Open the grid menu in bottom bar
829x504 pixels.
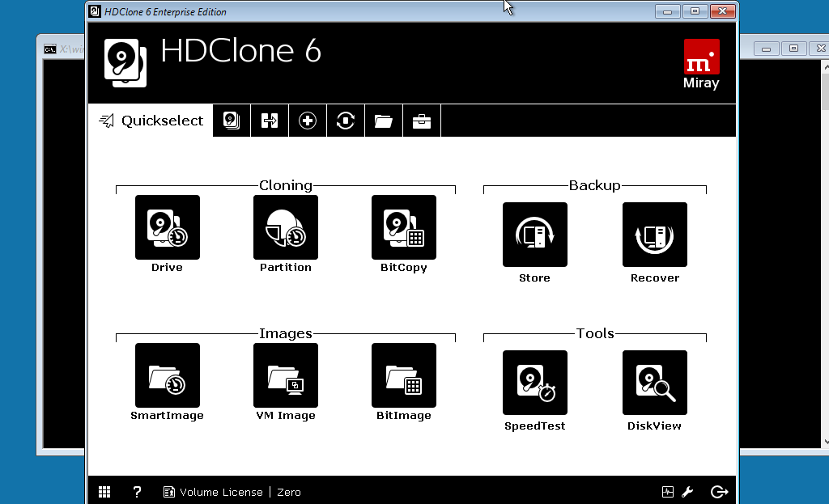tap(104, 492)
